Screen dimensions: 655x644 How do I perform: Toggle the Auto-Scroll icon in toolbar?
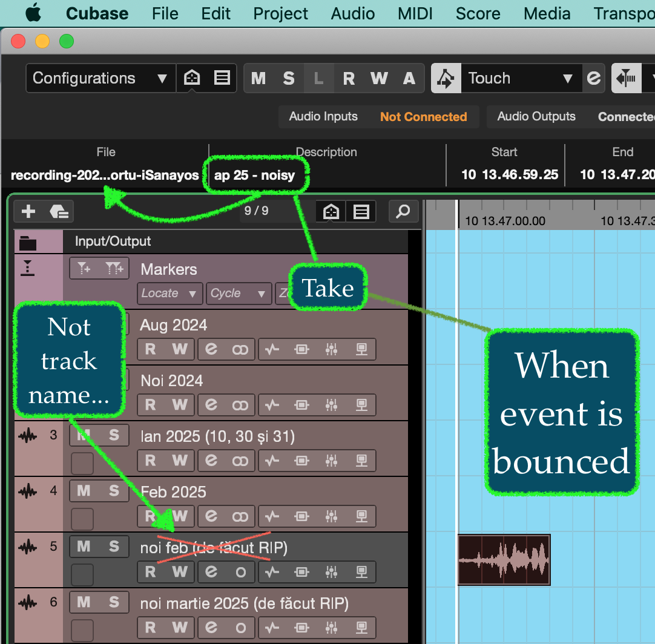pos(626,78)
